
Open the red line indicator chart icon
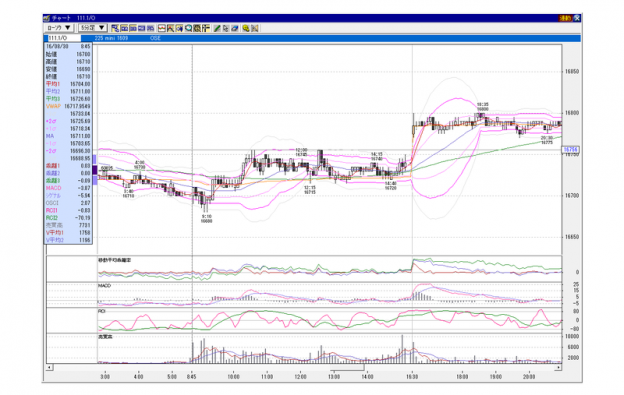click(x=162, y=28)
